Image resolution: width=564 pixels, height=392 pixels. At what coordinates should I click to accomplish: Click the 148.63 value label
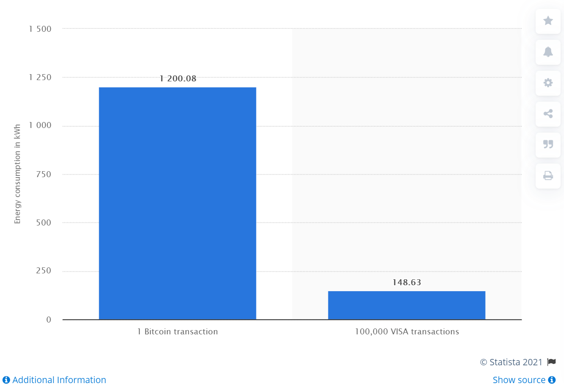[x=407, y=282]
